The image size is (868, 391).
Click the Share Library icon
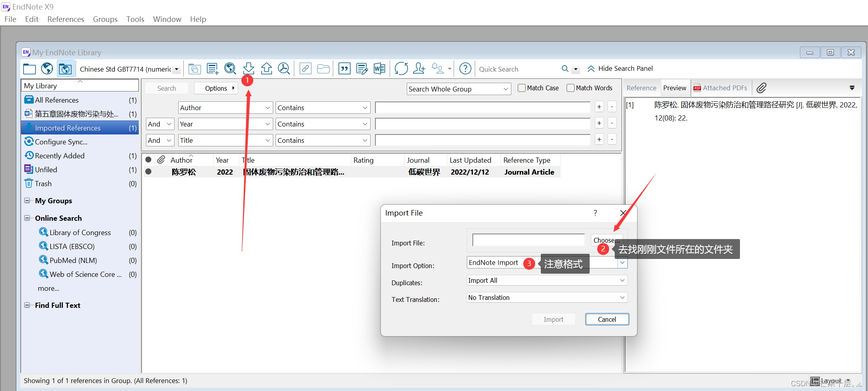pyautogui.click(x=419, y=68)
